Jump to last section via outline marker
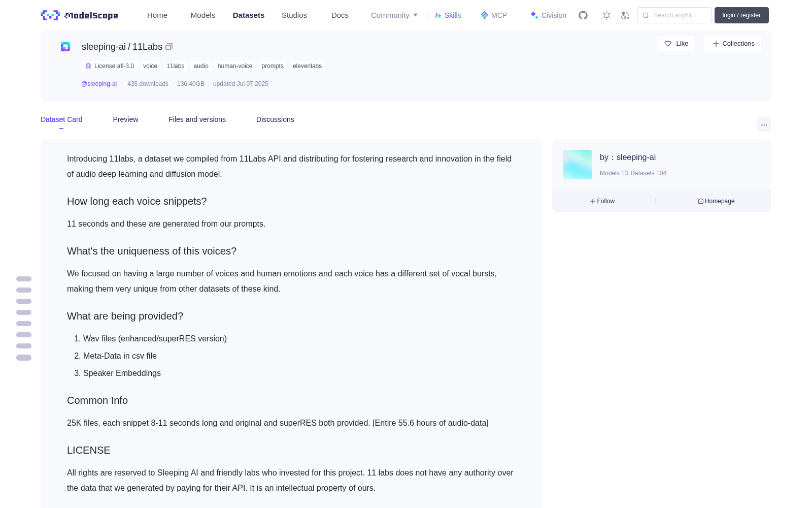The height and width of the screenshot is (508, 812). pyautogui.click(x=24, y=358)
